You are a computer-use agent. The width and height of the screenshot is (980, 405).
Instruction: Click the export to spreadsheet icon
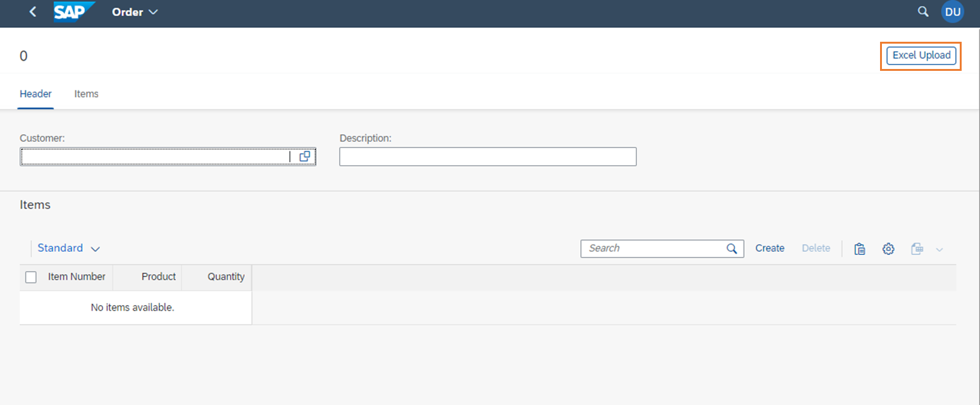[x=917, y=249]
